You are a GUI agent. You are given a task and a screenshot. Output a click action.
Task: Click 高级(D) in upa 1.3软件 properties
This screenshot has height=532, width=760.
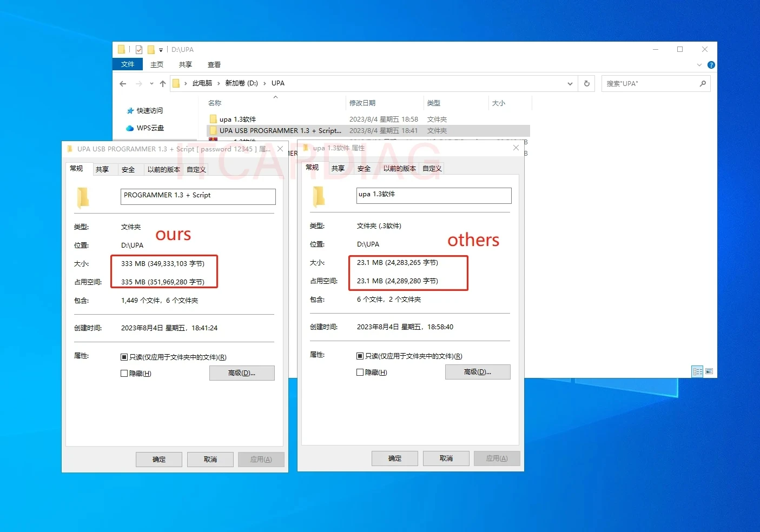click(478, 372)
